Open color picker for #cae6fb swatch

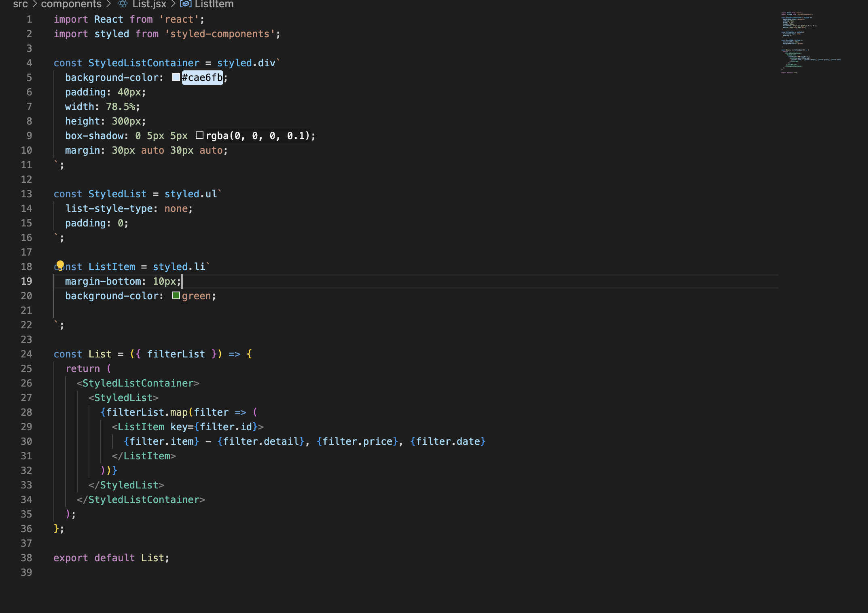(176, 77)
